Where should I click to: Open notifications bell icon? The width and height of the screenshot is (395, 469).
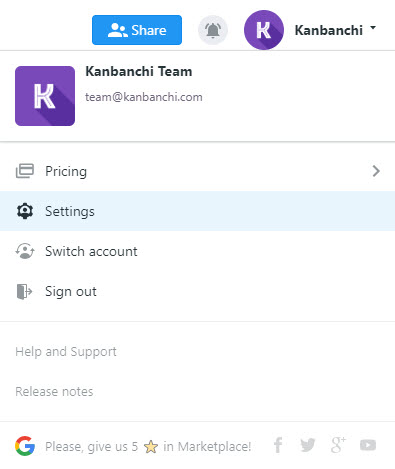click(213, 30)
